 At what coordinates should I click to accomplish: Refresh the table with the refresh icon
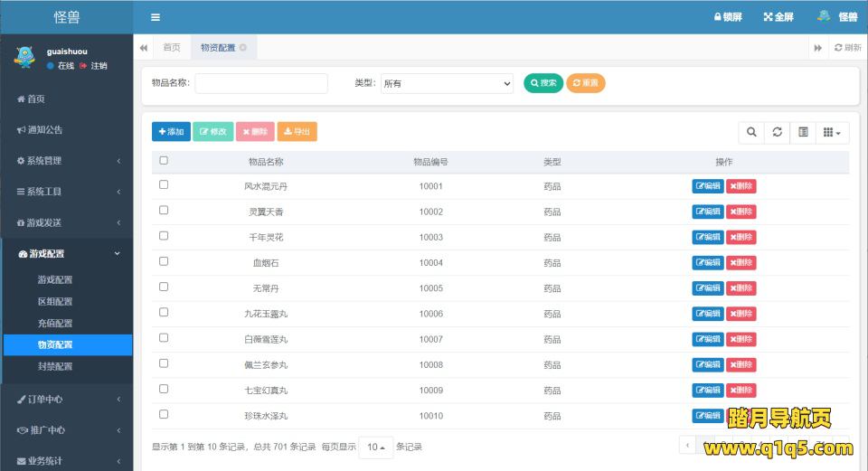(777, 132)
